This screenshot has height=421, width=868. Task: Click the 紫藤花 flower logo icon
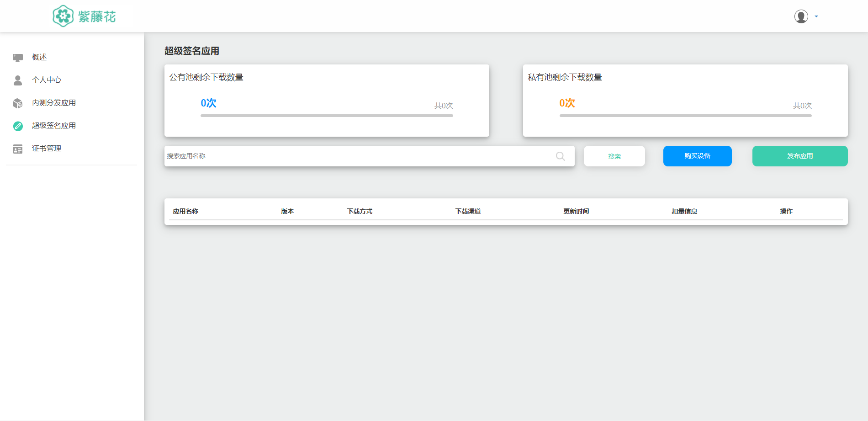tap(64, 16)
